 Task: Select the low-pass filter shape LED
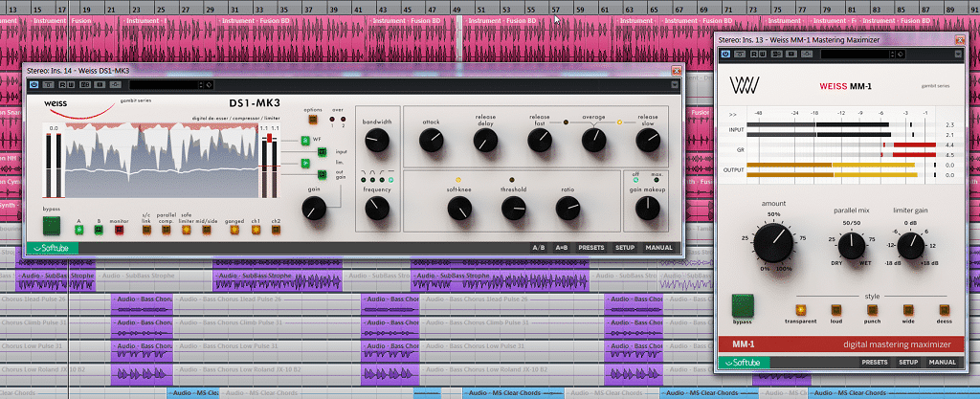(x=364, y=180)
